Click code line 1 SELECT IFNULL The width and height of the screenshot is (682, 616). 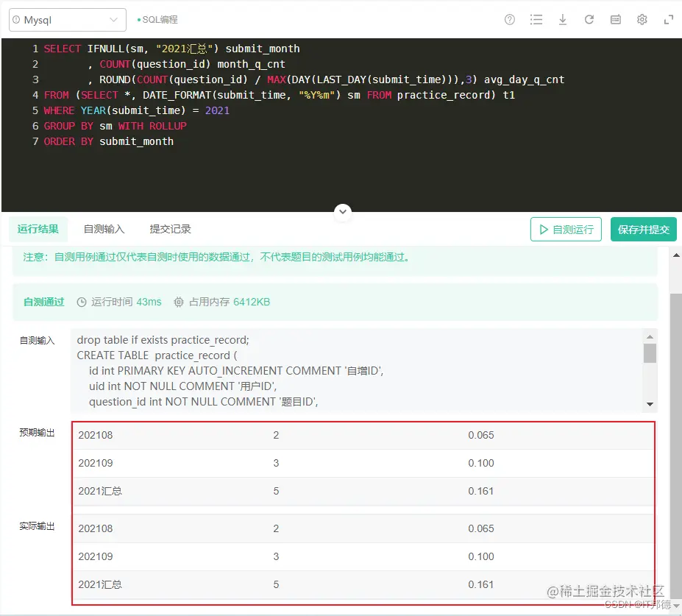tap(171, 49)
